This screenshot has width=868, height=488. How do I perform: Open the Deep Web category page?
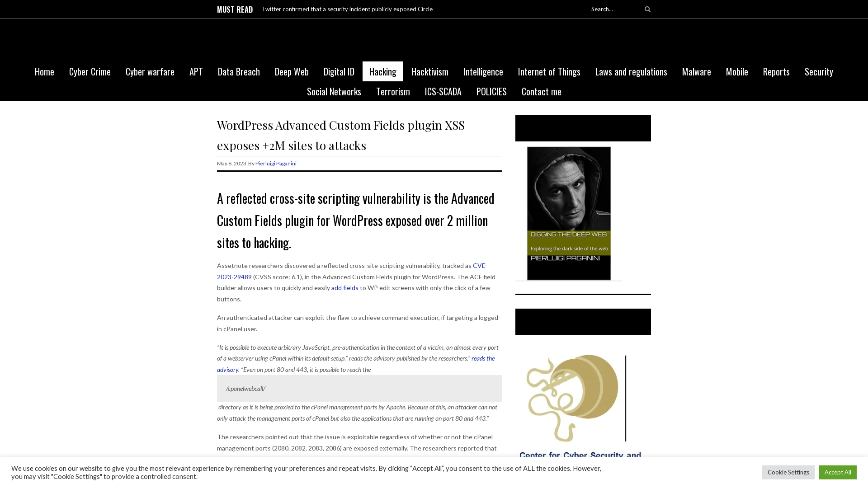[x=292, y=71]
